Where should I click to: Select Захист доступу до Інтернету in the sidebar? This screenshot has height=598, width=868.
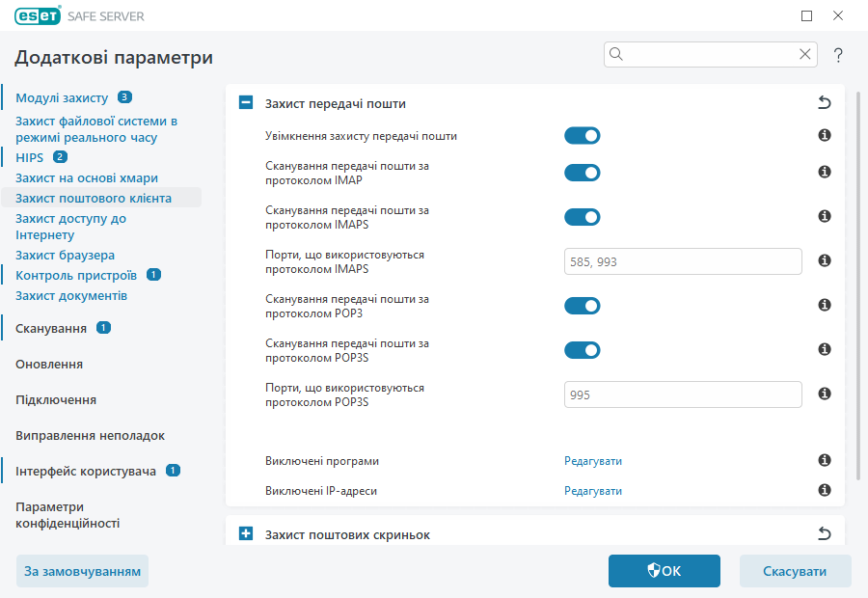click(68, 226)
